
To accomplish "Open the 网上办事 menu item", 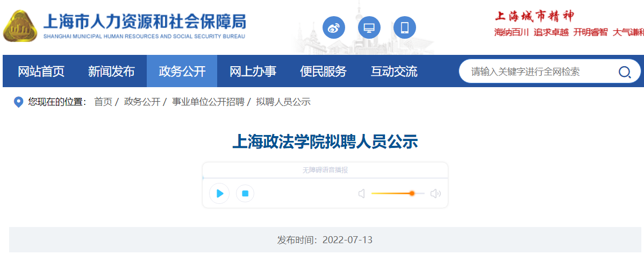I will tap(253, 72).
